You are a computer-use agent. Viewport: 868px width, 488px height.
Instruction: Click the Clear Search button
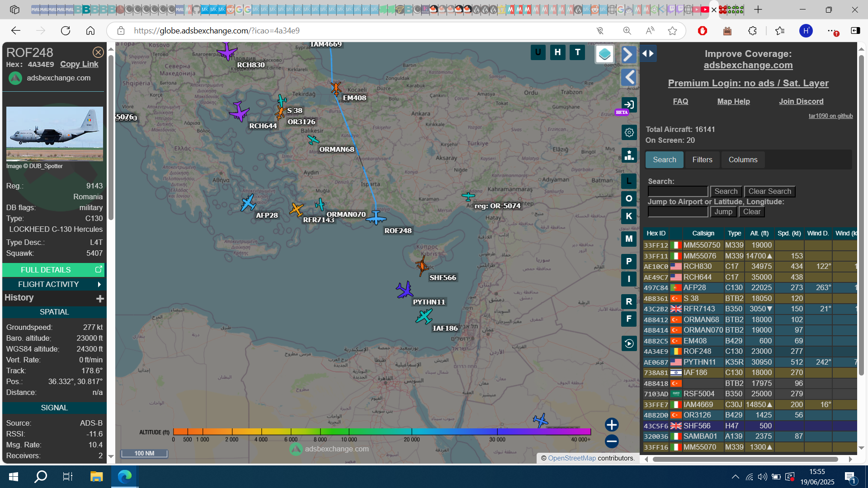coord(769,192)
